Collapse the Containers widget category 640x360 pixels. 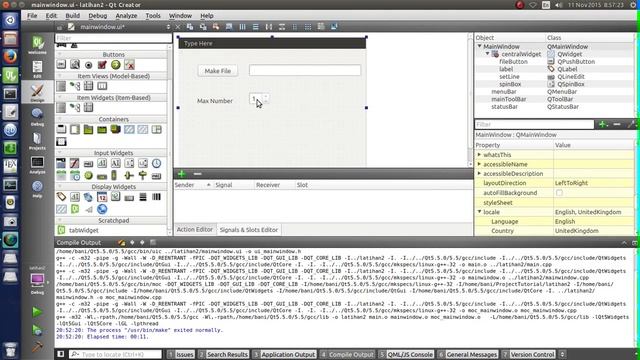(60, 119)
